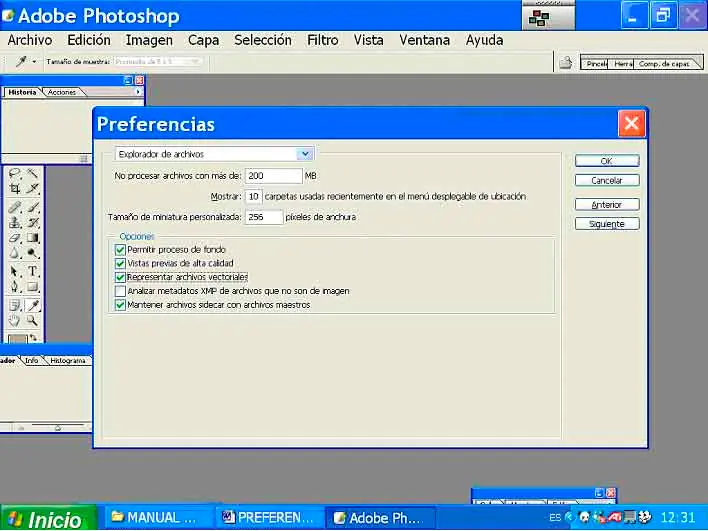Screen dimensions: 708x531
Task: Open the Archivo menu
Action: pyautogui.click(x=30, y=40)
